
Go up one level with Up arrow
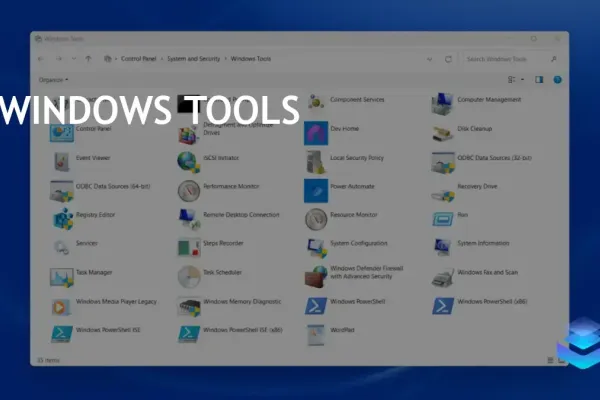tap(88, 59)
